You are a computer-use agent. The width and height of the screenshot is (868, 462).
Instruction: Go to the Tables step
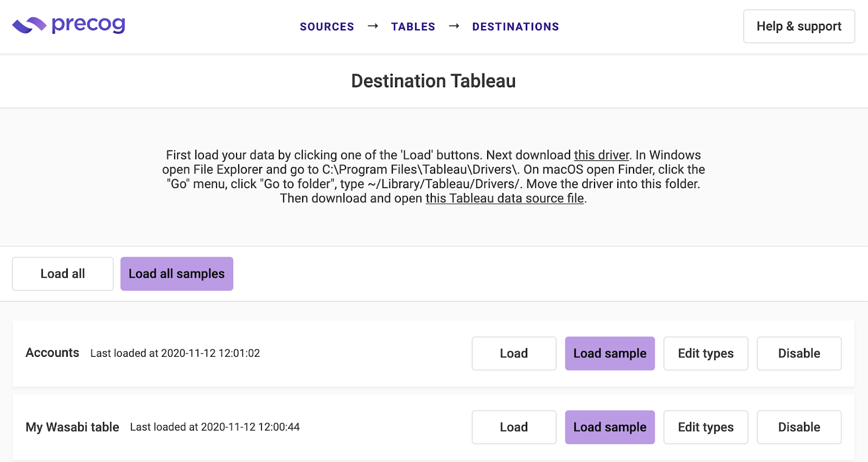click(413, 27)
